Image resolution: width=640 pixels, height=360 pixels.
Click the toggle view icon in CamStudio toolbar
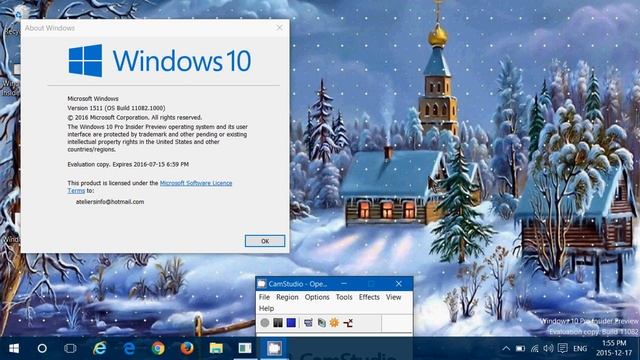322,323
